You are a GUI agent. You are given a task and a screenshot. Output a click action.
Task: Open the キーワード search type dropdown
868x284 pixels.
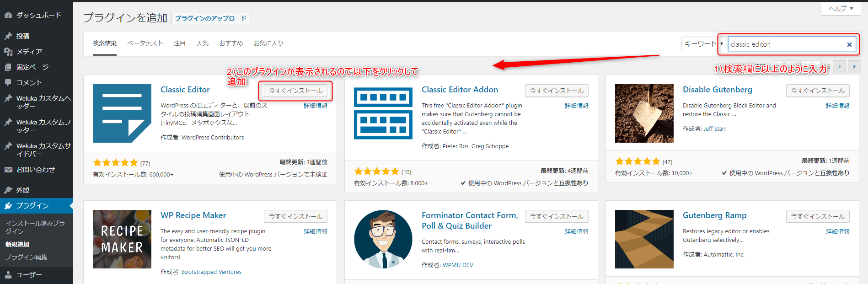(703, 44)
